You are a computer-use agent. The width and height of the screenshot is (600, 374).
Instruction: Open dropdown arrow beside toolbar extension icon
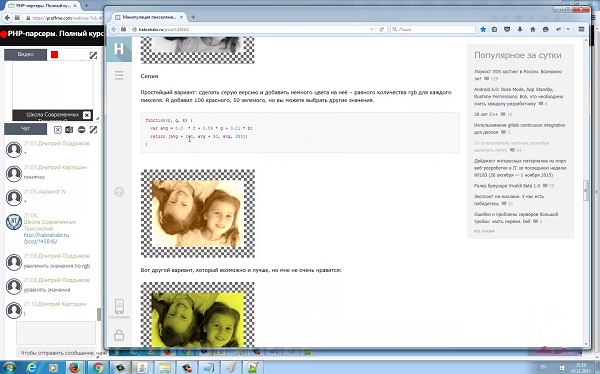tap(568, 29)
